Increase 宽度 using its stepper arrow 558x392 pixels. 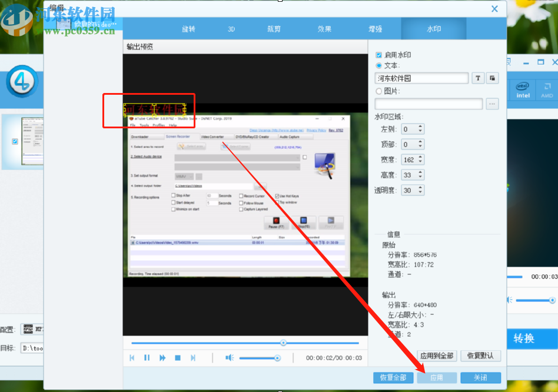click(x=420, y=157)
